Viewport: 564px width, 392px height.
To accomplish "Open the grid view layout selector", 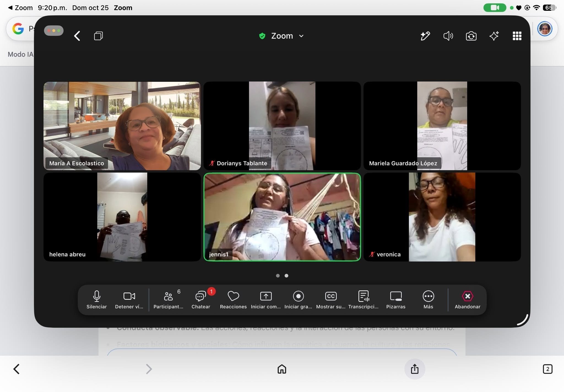I will [517, 36].
